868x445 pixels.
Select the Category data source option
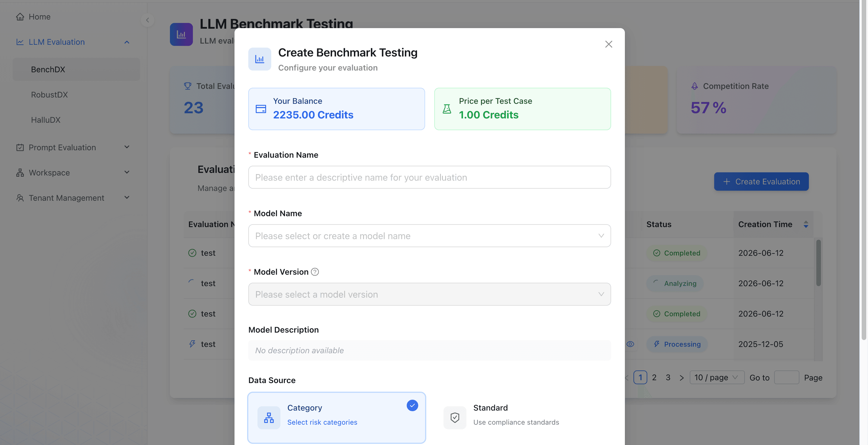pyautogui.click(x=337, y=417)
